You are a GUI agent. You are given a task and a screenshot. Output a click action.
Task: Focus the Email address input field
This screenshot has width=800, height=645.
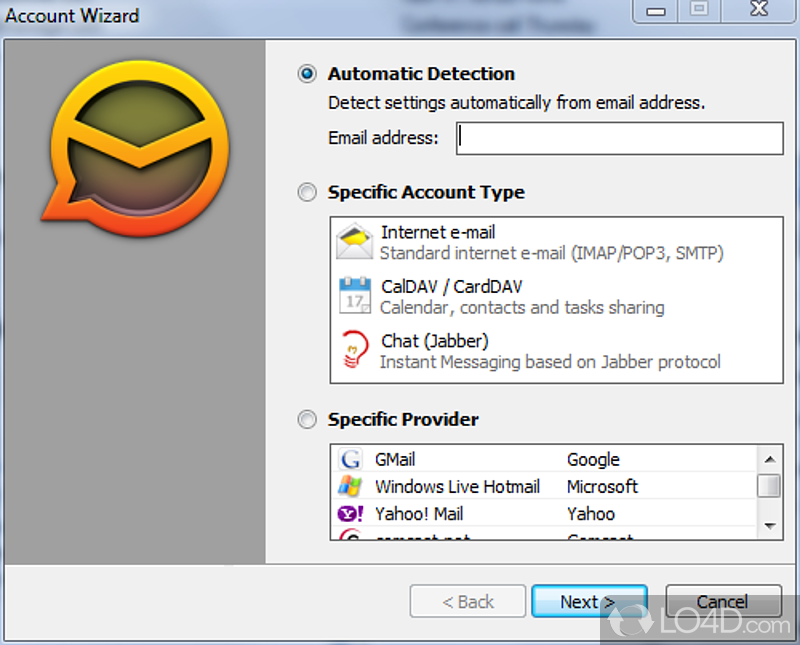pos(619,138)
